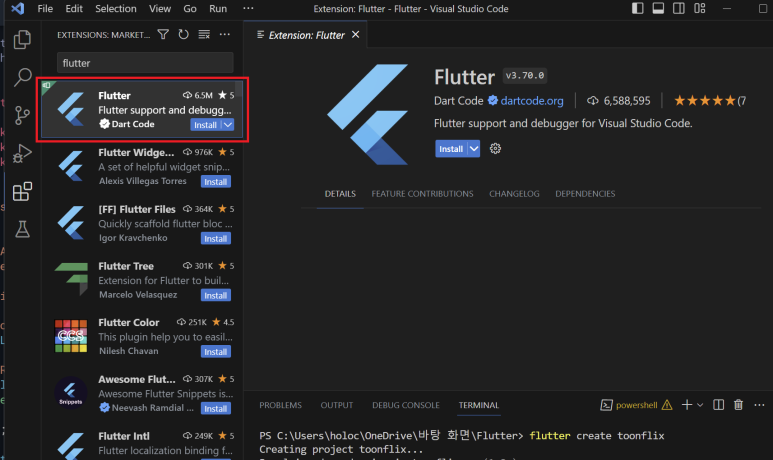Expand Install dropdown arrow in Flutter details

tap(474, 149)
